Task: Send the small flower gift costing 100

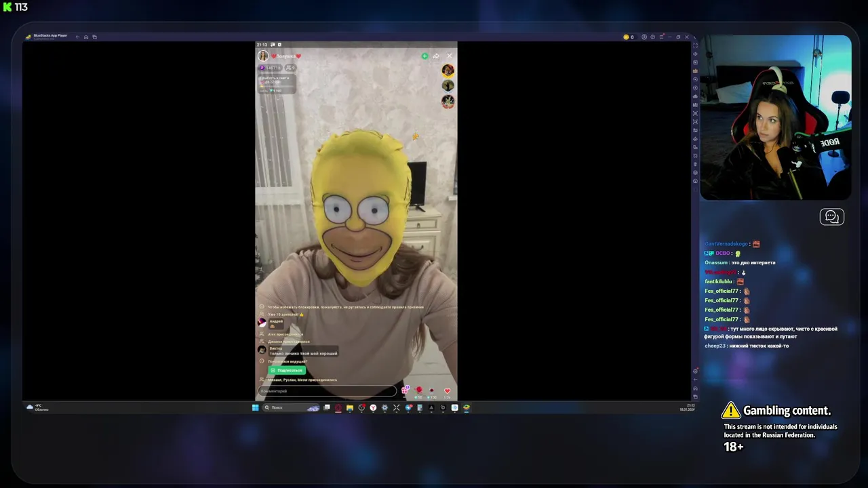Action: [x=433, y=391]
